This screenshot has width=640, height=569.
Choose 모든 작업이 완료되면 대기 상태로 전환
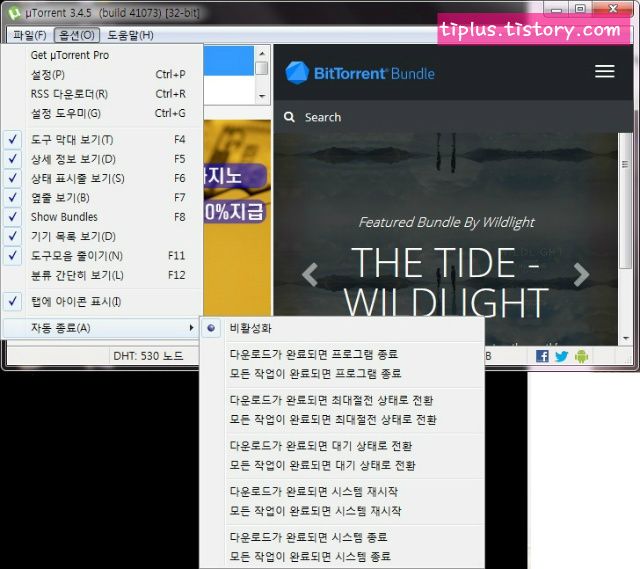pos(342,465)
